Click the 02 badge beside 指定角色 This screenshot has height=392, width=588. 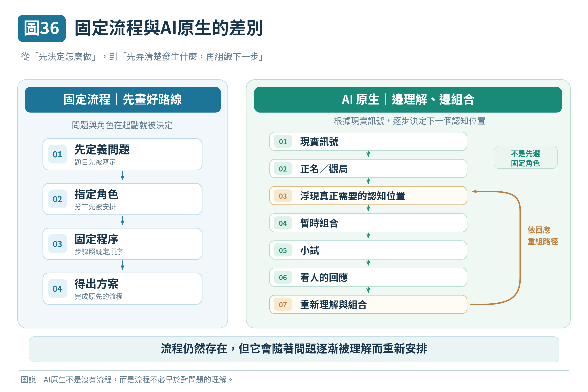click(57, 199)
